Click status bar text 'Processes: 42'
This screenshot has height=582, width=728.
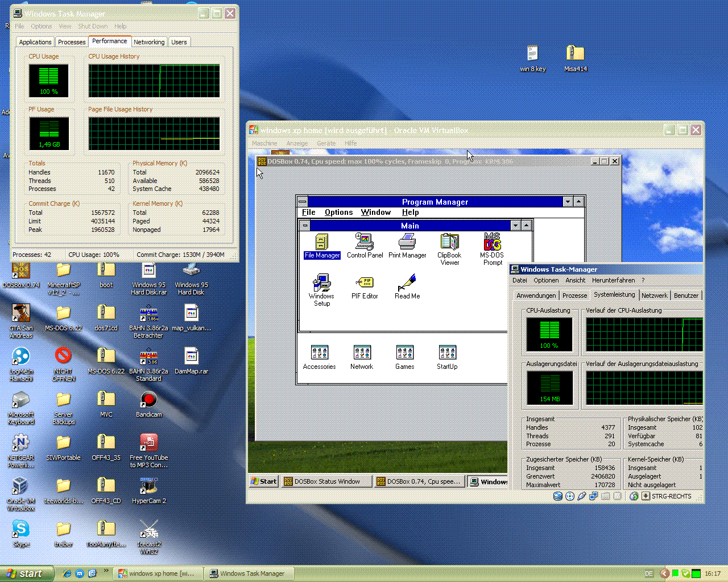click(x=32, y=255)
